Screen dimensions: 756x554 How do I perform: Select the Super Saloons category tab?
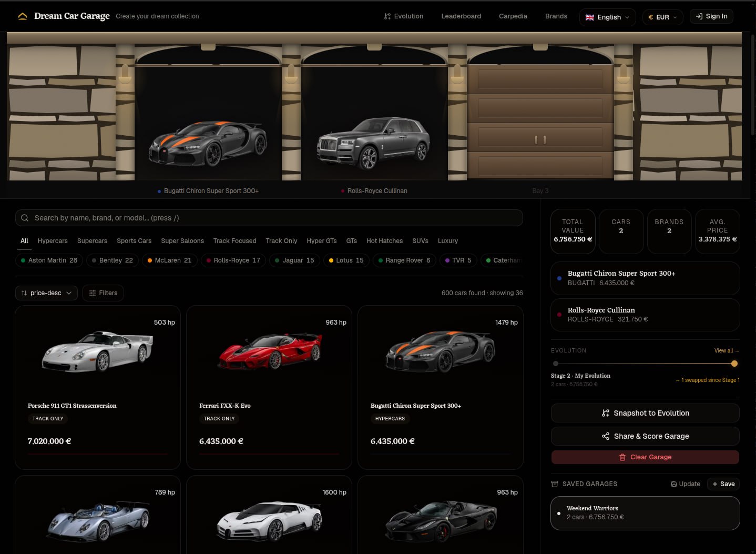pyautogui.click(x=182, y=241)
